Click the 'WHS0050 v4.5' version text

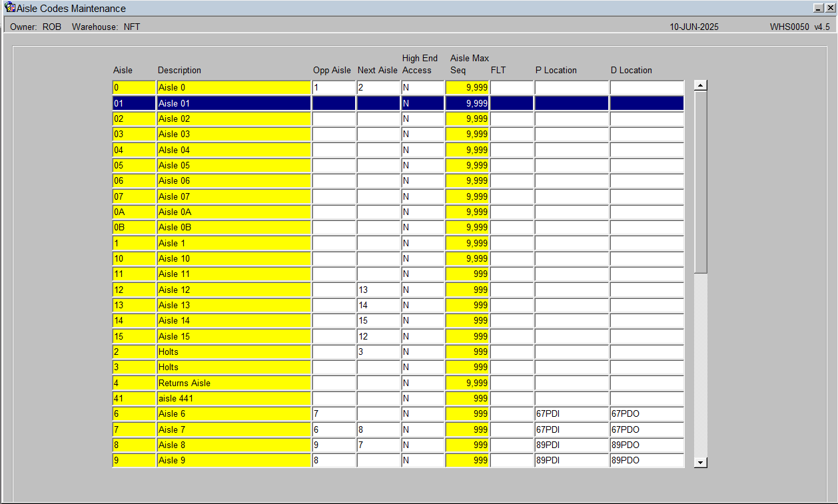coord(800,27)
